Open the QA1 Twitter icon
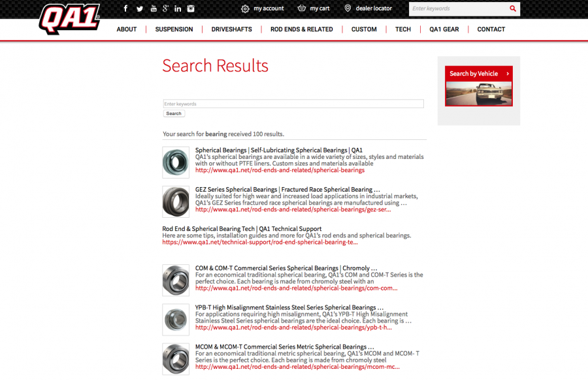 (x=140, y=9)
